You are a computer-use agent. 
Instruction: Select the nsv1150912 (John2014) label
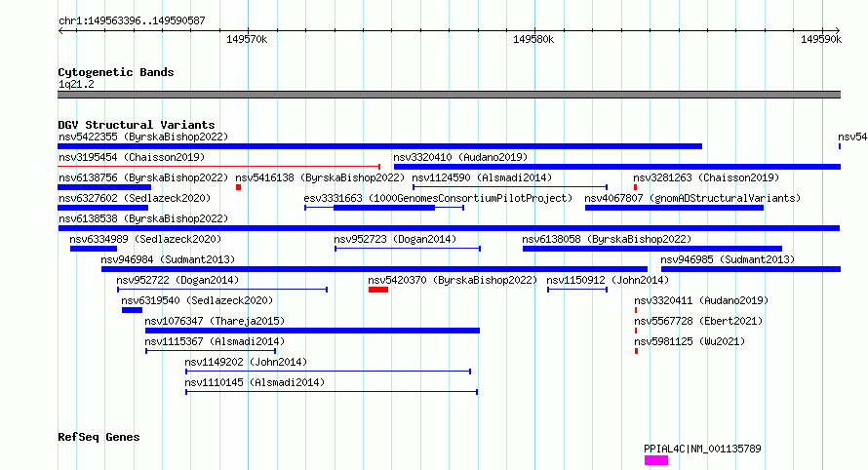click(608, 280)
